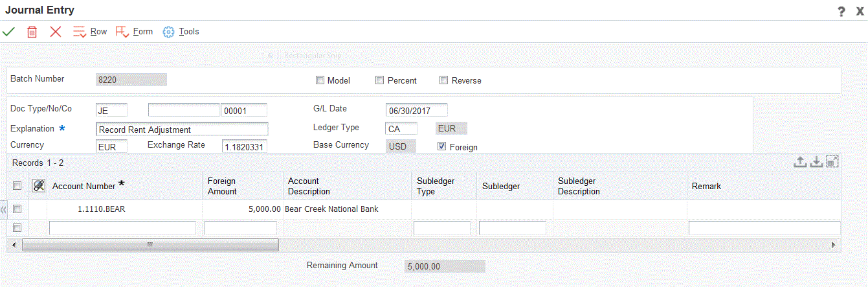This screenshot has width=868, height=287.
Task: Select the 1.1110.BEAR row checkbox
Action: pyautogui.click(x=17, y=209)
